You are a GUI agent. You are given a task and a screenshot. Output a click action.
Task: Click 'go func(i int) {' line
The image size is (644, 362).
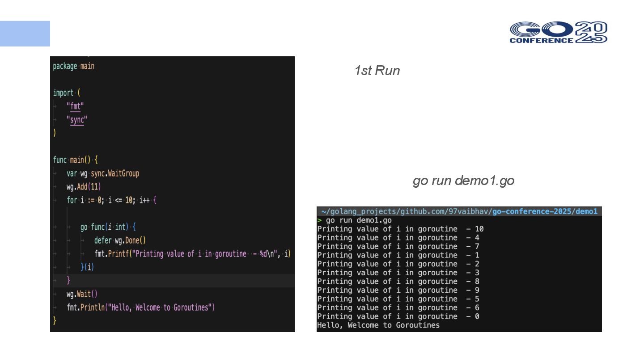coord(108,227)
